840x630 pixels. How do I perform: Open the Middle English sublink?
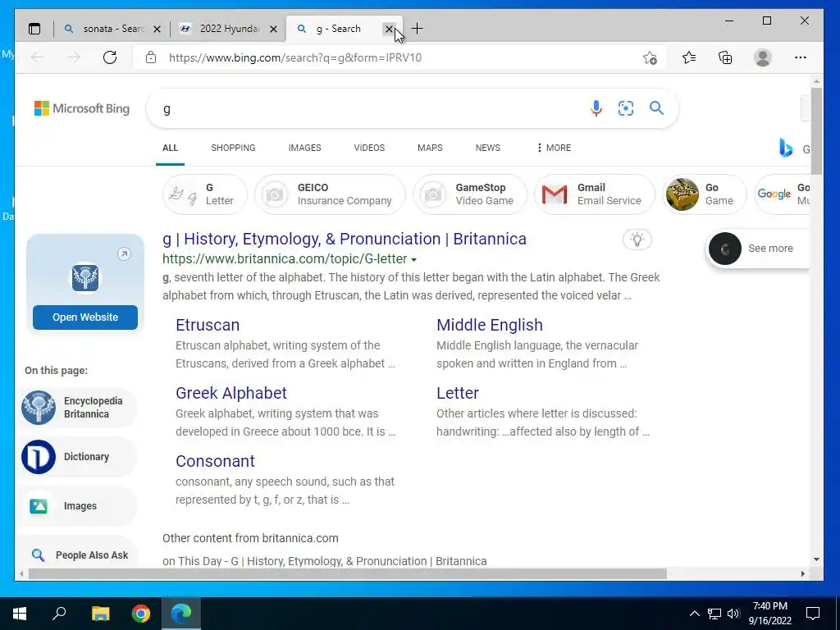490,325
